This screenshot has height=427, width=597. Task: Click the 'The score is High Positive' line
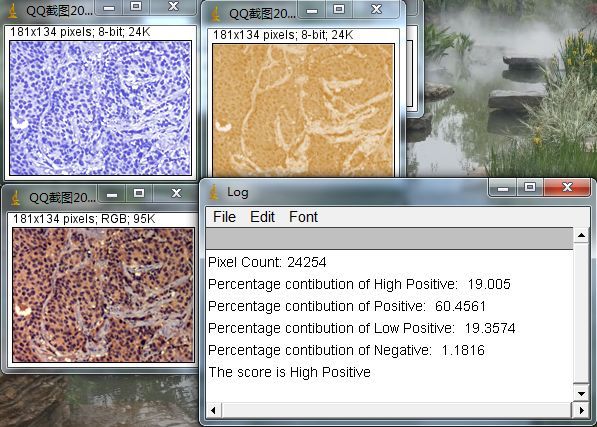click(x=289, y=372)
